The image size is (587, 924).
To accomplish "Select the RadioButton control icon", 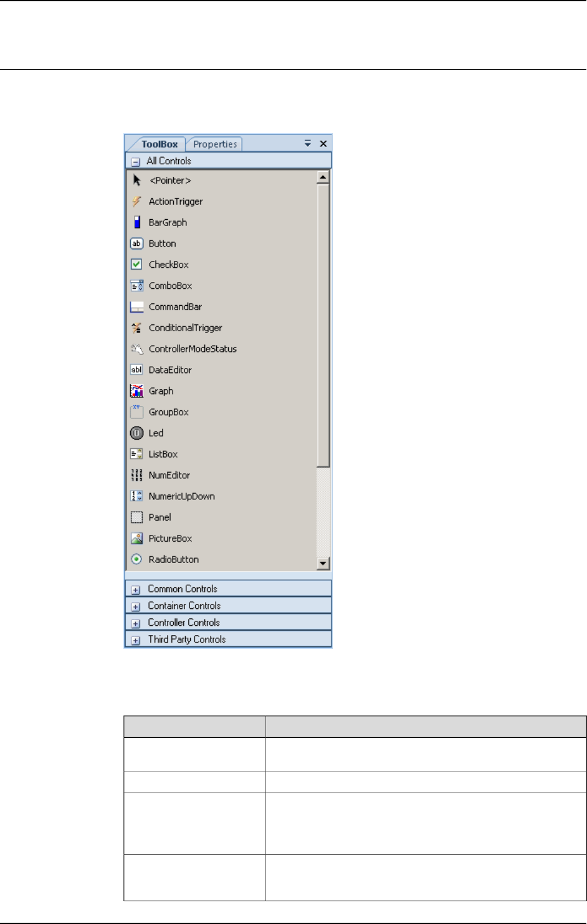I will tap(136, 560).
